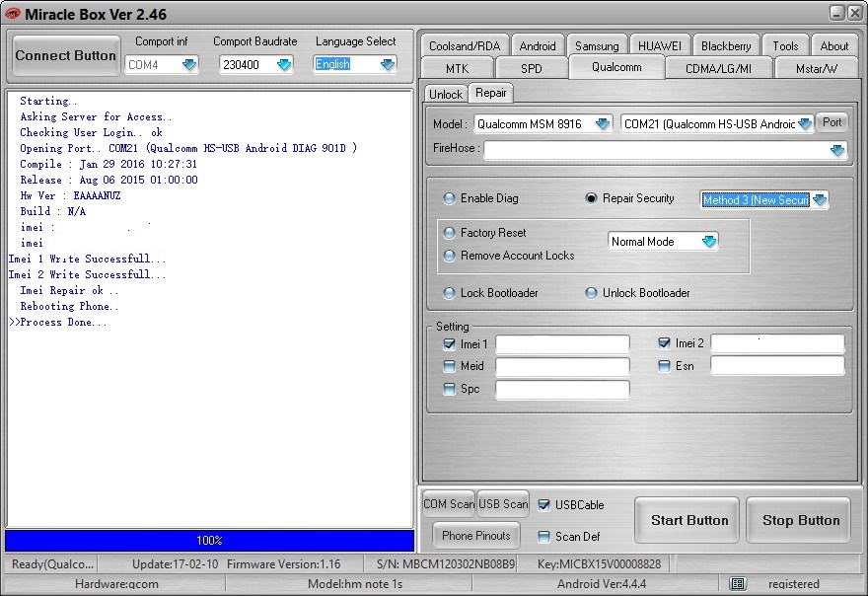
Task: Tick the Spc checkbox
Action: pyautogui.click(x=450, y=389)
